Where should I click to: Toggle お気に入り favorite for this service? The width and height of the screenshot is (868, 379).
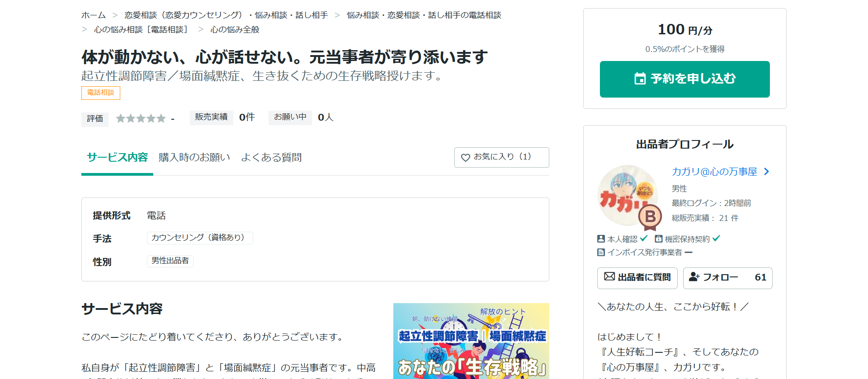click(x=501, y=157)
